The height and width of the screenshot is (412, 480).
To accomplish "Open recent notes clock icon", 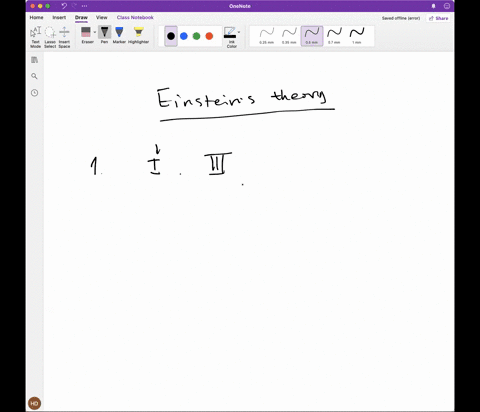I will point(34,93).
